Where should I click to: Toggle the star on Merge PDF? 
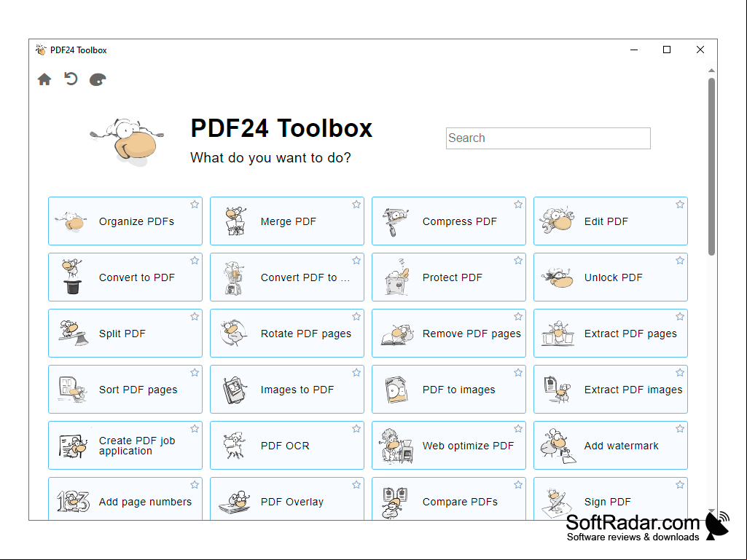pyautogui.click(x=356, y=205)
